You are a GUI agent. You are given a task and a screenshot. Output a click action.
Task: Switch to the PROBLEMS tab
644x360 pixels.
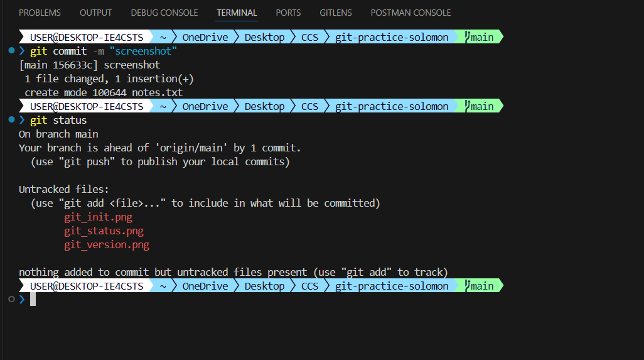40,13
